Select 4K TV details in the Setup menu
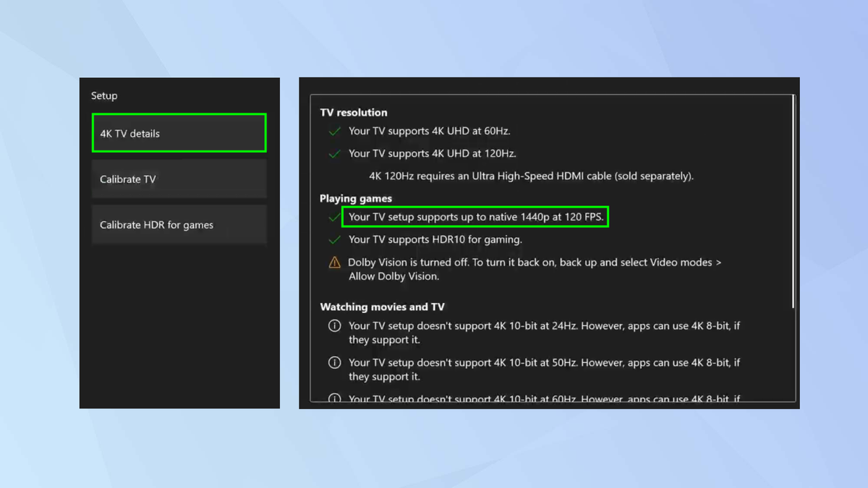Viewport: 868px width, 488px height. coord(179,132)
